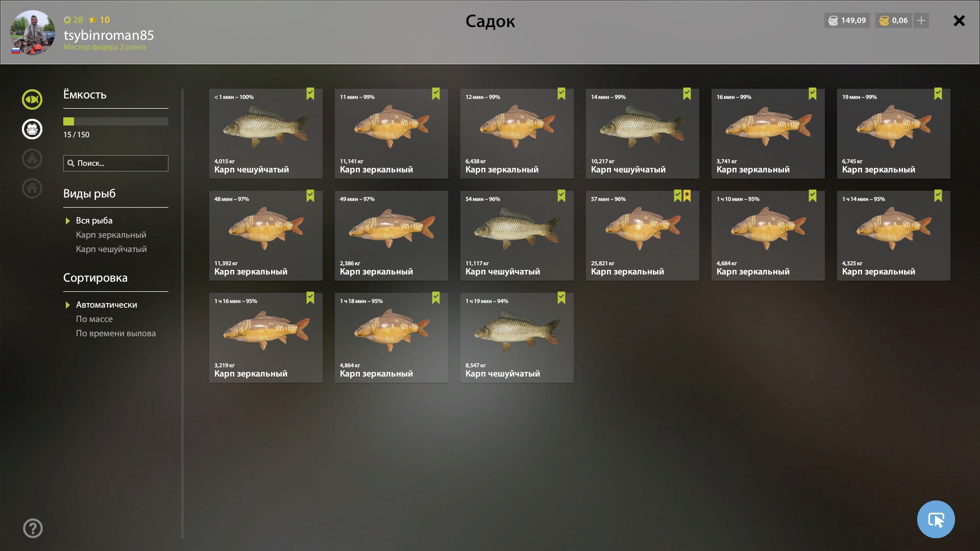Open tsybinroman85 player profile name
Viewport: 980px width, 551px height.
[109, 35]
